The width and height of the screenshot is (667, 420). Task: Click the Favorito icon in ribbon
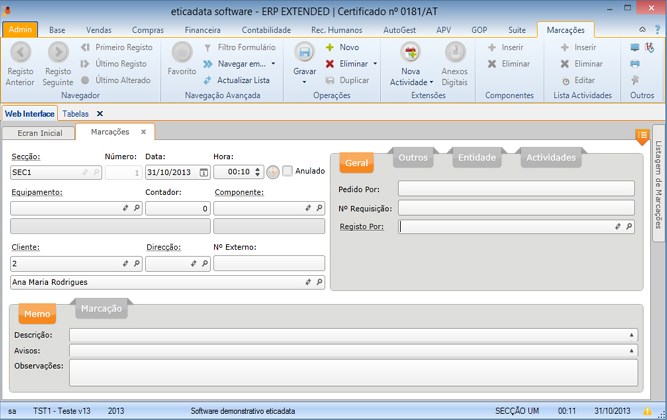tap(182, 54)
